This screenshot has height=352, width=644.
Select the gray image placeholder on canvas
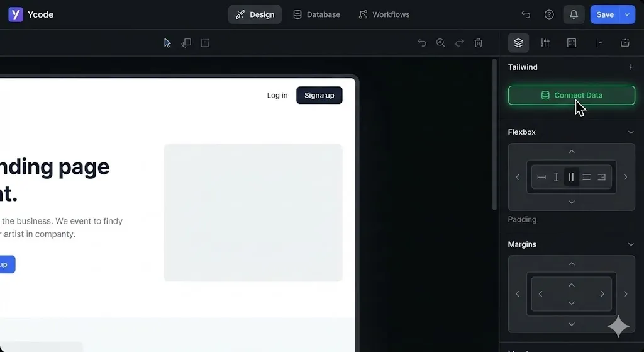253,213
